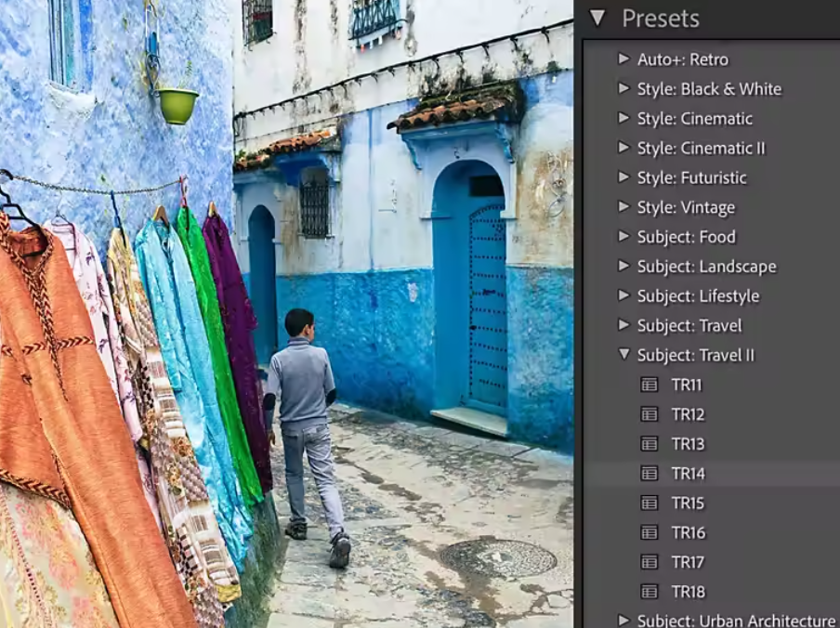
Task: Apply the TR14 preset by its name
Action: [688, 474]
